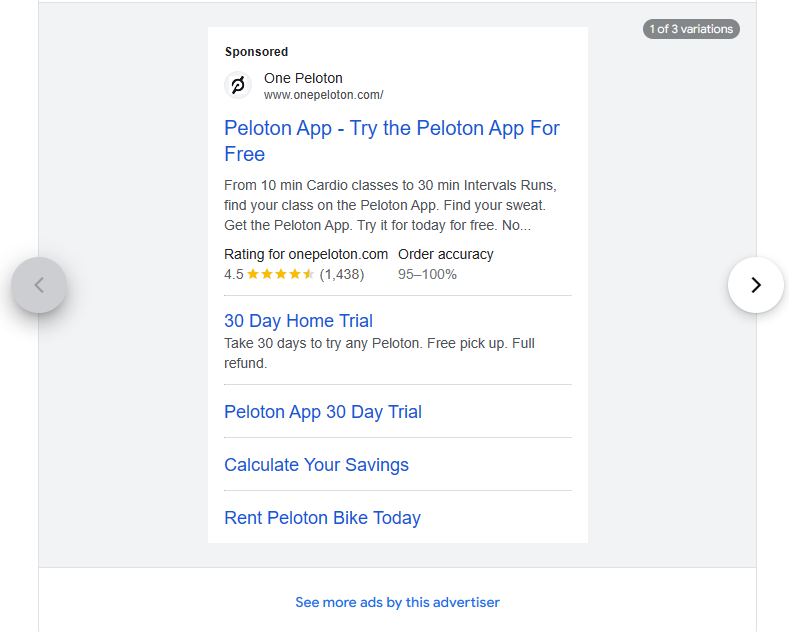Click the ad description about Cardio classes
This screenshot has width=789, height=632.
(x=389, y=205)
